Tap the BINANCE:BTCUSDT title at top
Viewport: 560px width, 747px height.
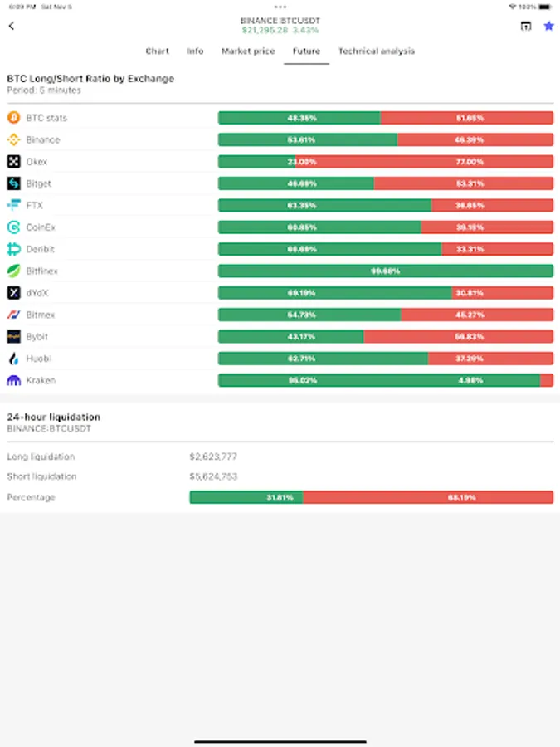(280, 20)
